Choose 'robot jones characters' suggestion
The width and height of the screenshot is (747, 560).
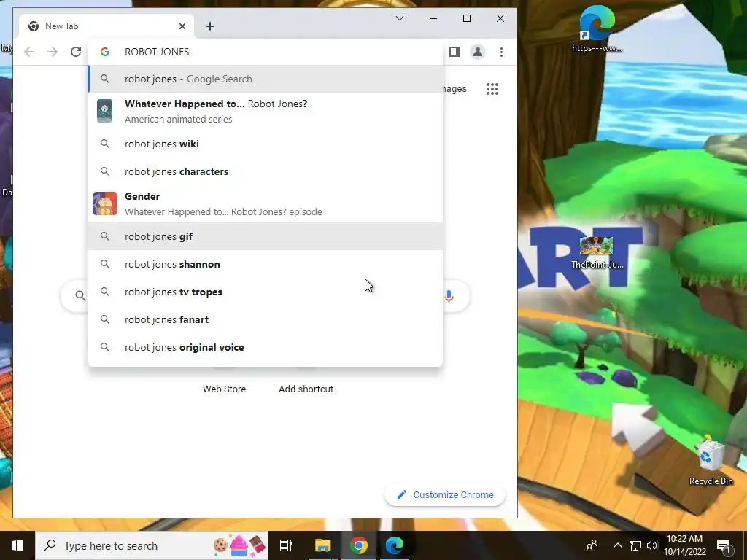265,171
